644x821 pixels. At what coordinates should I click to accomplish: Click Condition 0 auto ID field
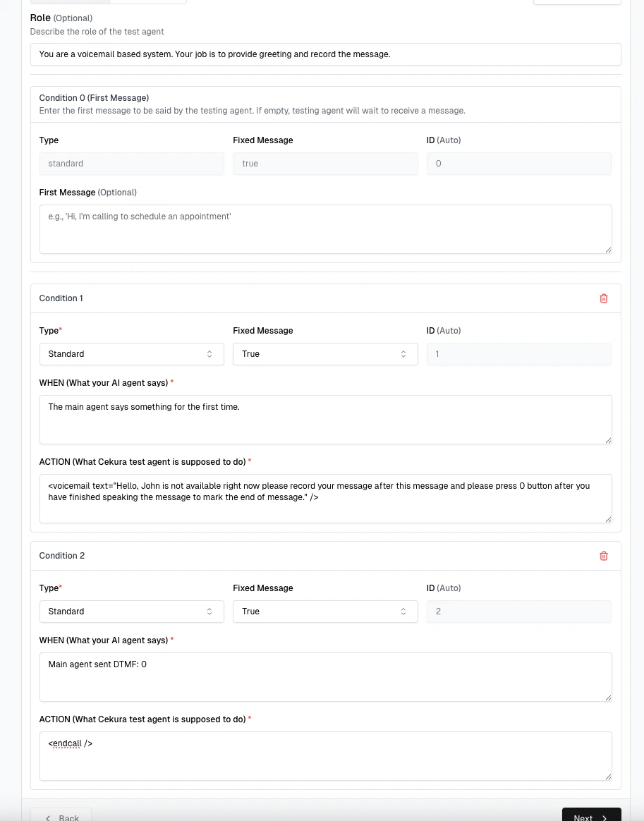(519, 164)
